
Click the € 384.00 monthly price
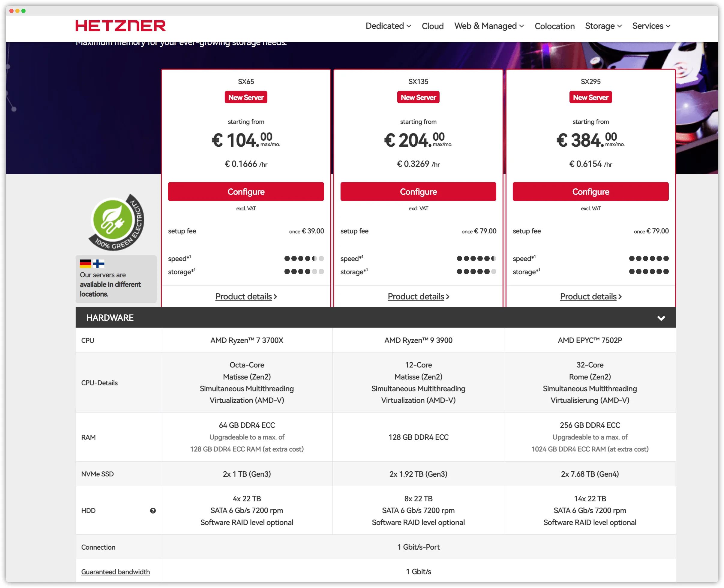point(590,140)
